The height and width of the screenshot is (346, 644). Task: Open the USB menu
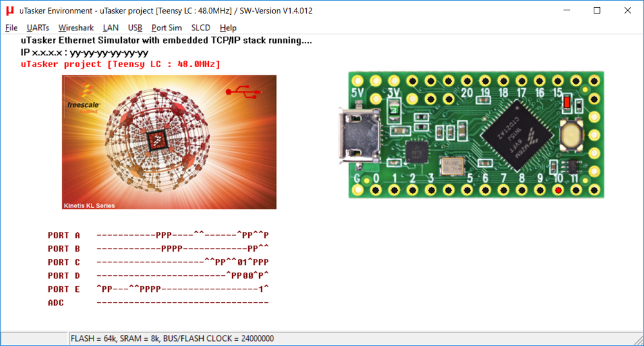135,28
